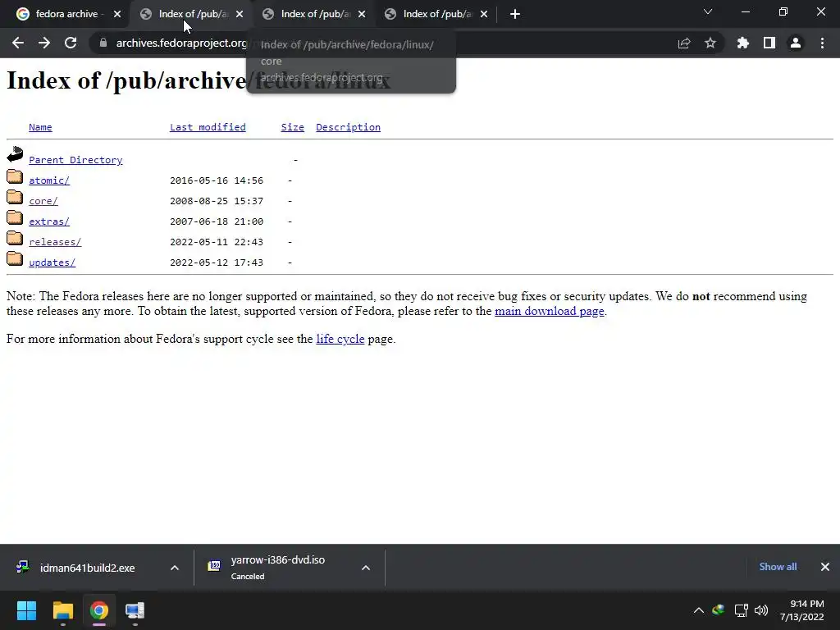Toggle the browser side panel icon
This screenshot has width=840, height=630.
(x=769, y=43)
